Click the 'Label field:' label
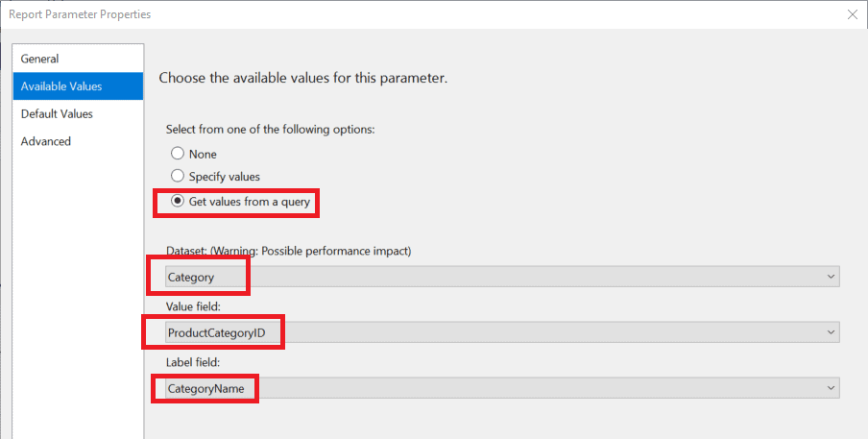 (x=193, y=362)
